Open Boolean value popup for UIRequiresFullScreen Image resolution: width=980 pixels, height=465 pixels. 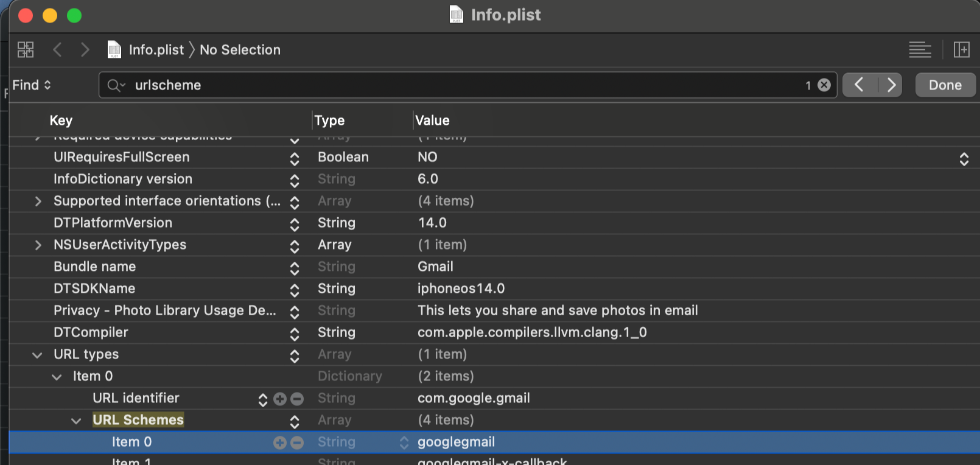click(x=964, y=158)
